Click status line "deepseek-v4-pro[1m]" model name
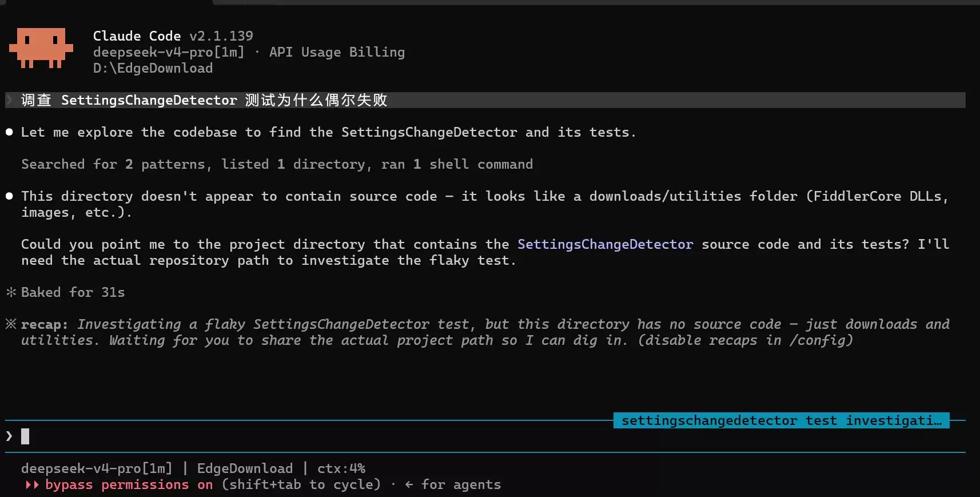The height and width of the screenshot is (497, 980). [x=97, y=468]
